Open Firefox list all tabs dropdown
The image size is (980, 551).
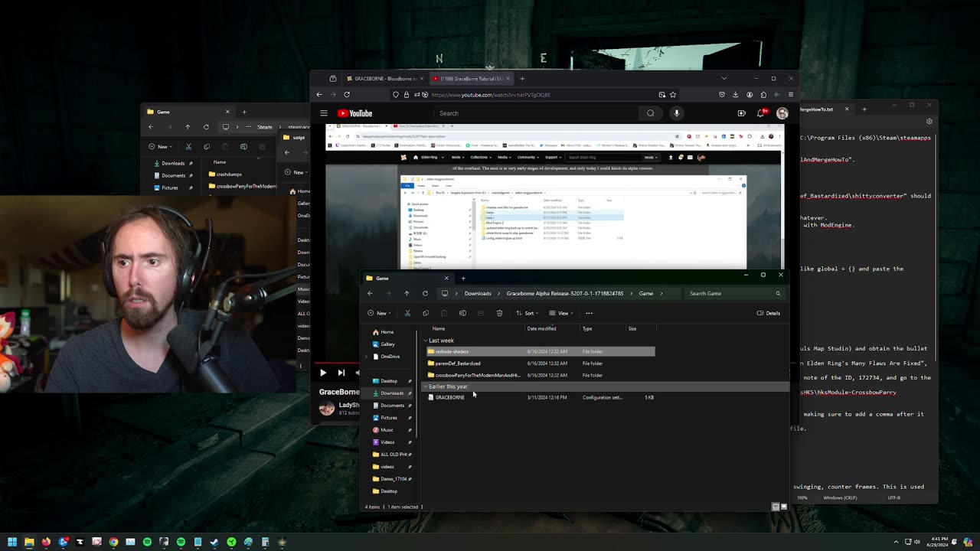click(724, 78)
